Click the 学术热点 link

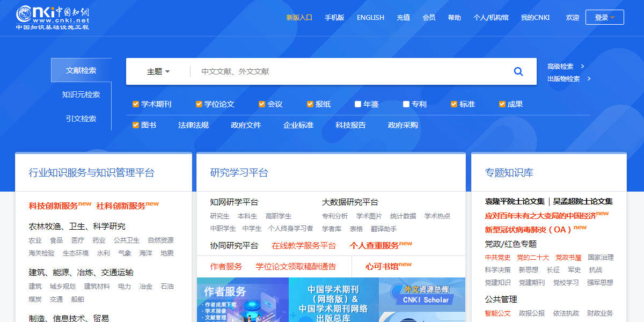[437, 216]
